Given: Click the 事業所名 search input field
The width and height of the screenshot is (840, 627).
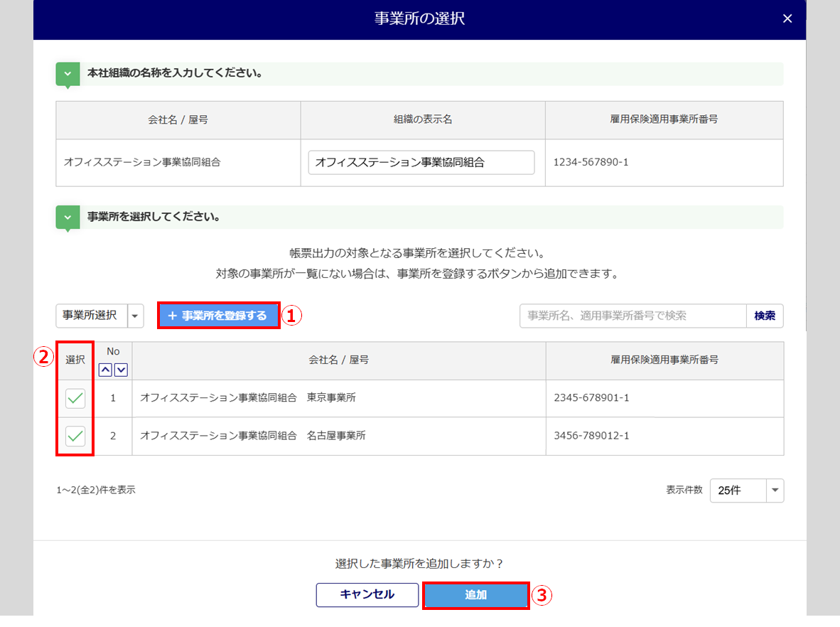Looking at the screenshot, I should [x=632, y=316].
